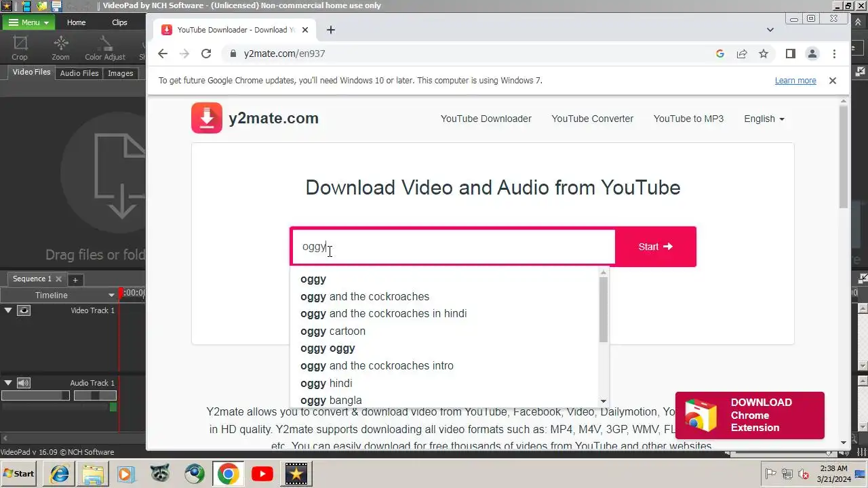Open VideoPad Menu dropdown
The height and width of the screenshot is (488, 868).
point(28,22)
